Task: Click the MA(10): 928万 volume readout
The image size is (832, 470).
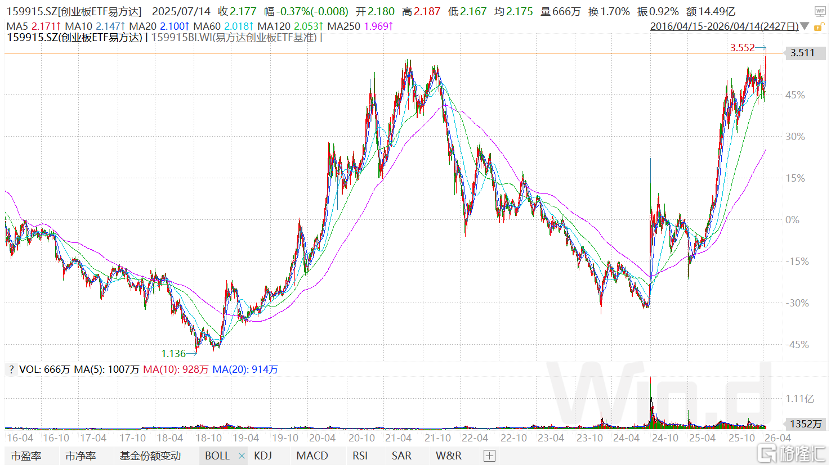Action: (x=176, y=370)
